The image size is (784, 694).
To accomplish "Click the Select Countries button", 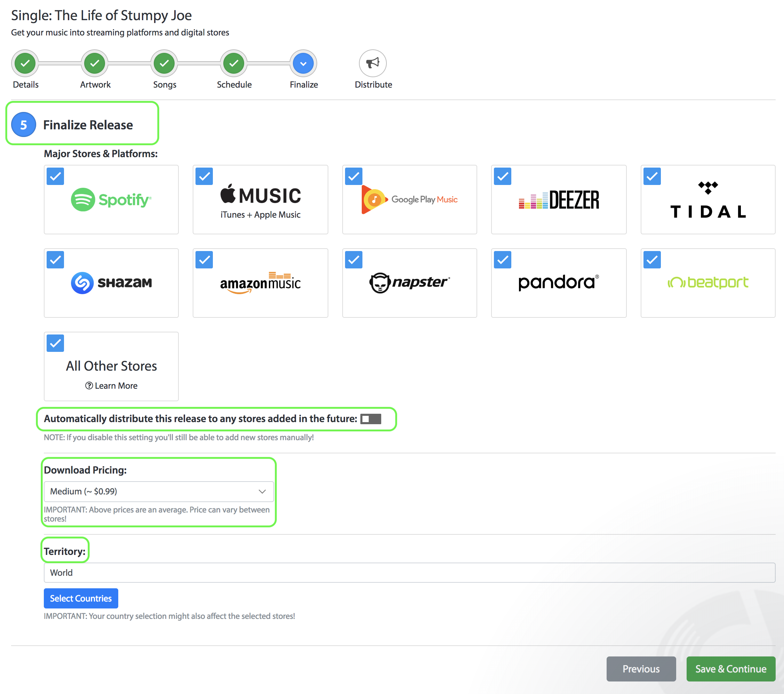I will [81, 598].
